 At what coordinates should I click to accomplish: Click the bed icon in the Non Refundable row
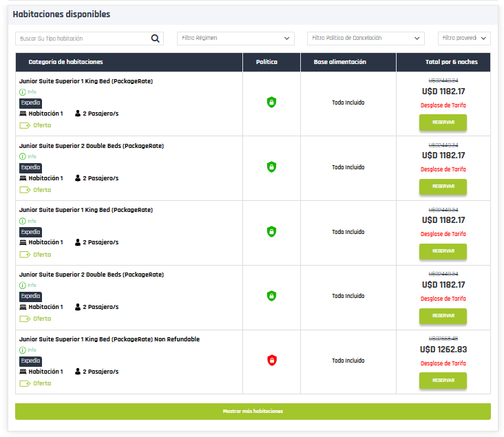click(23, 372)
